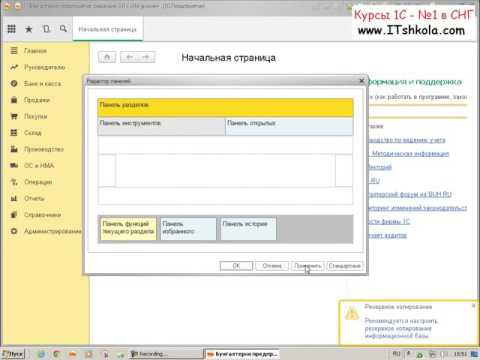Click the backup warning triangle icon
The height and width of the screenshot is (360, 480).
[x=352, y=314]
